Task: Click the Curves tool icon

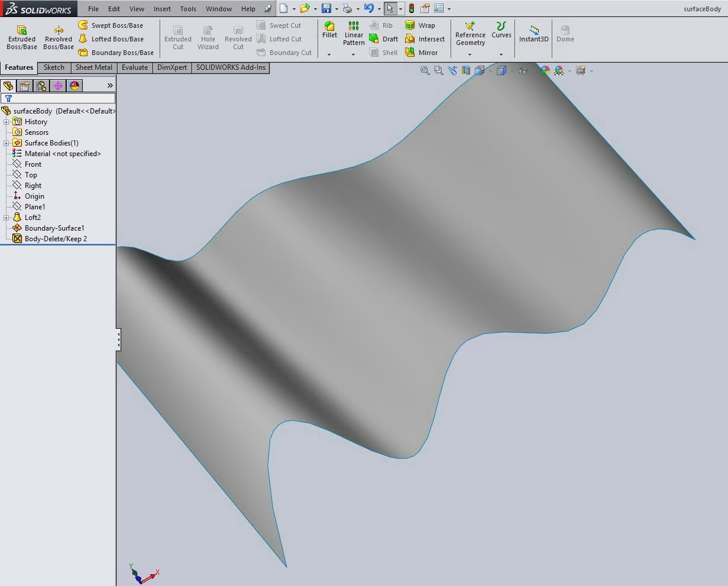Action: pos(501,26)
